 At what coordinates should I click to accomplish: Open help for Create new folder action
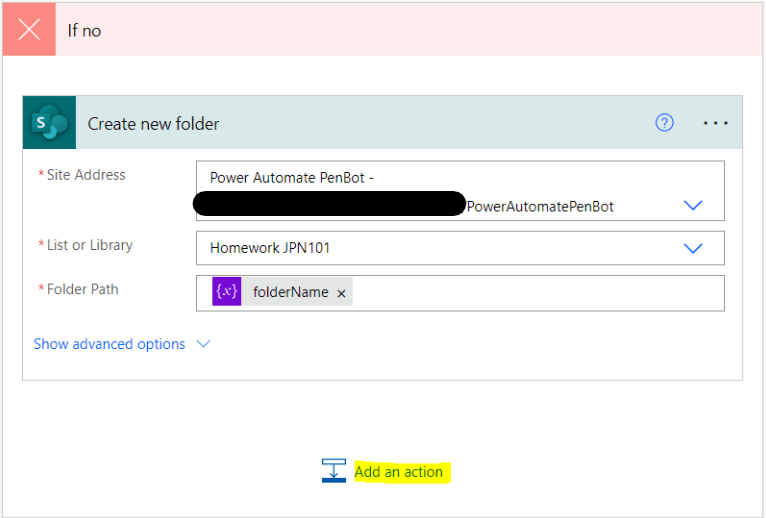coord(664,123)
